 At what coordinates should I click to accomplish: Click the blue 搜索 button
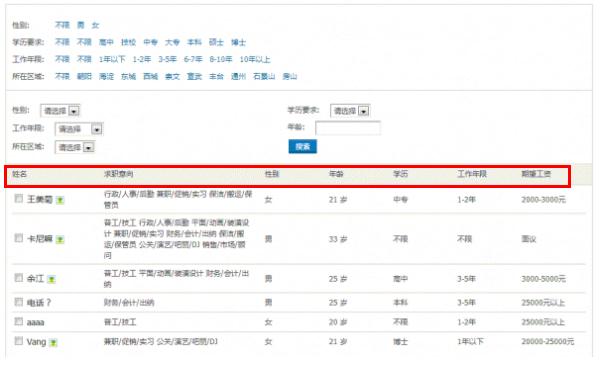[x=303, y=147]
